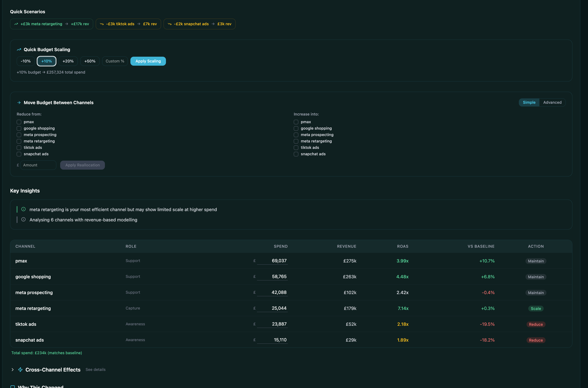Check pmax in the Reduce from list

click(19, 122)
